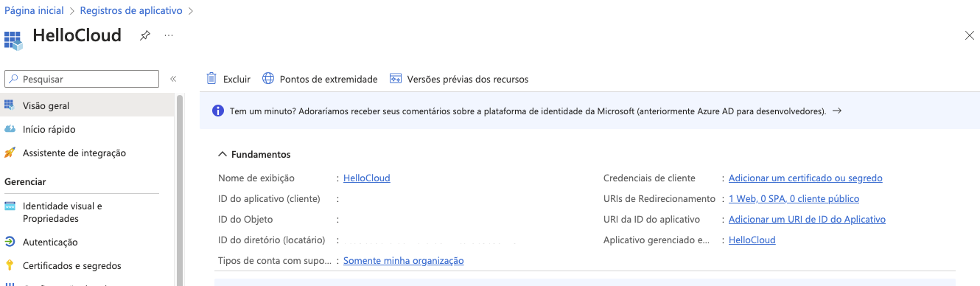The image size is (980, 286).
Task: Delete the app using Excluir
Action: (228, 79)
